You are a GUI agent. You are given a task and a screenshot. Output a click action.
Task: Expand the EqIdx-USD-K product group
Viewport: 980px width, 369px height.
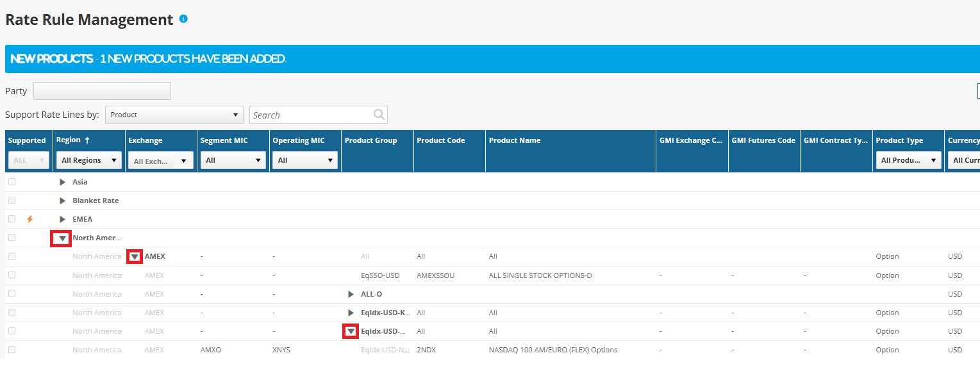pyautogui.click(x=351, y=313)
